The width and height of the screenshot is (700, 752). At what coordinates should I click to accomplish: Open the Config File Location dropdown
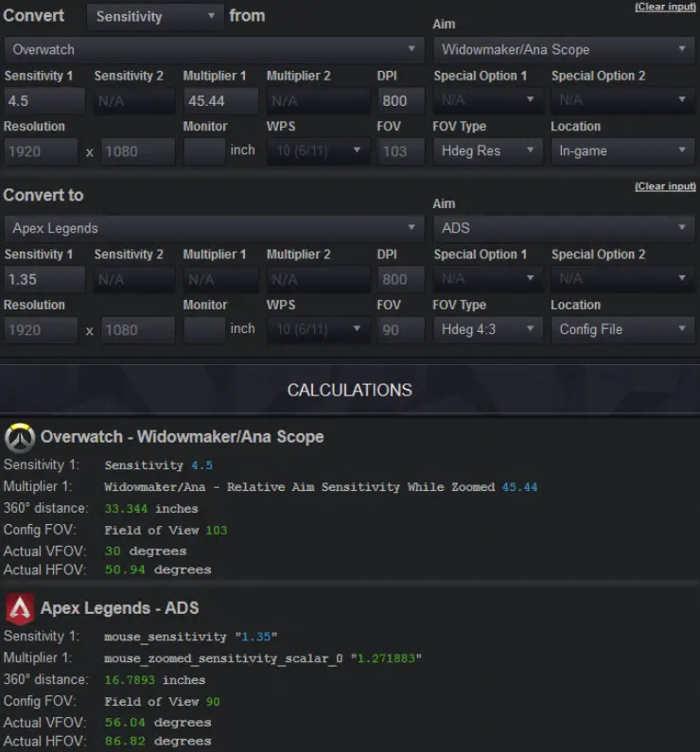pos(622,329)
